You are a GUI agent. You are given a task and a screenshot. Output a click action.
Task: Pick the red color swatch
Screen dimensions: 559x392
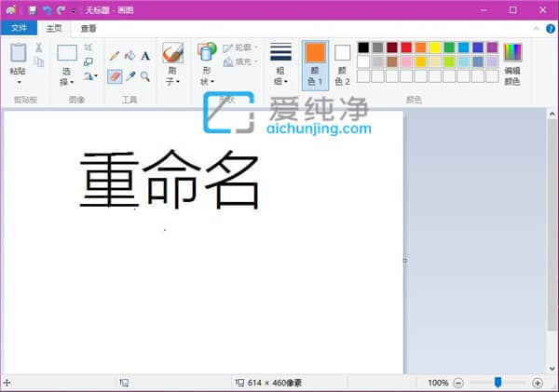click(406, 47)
